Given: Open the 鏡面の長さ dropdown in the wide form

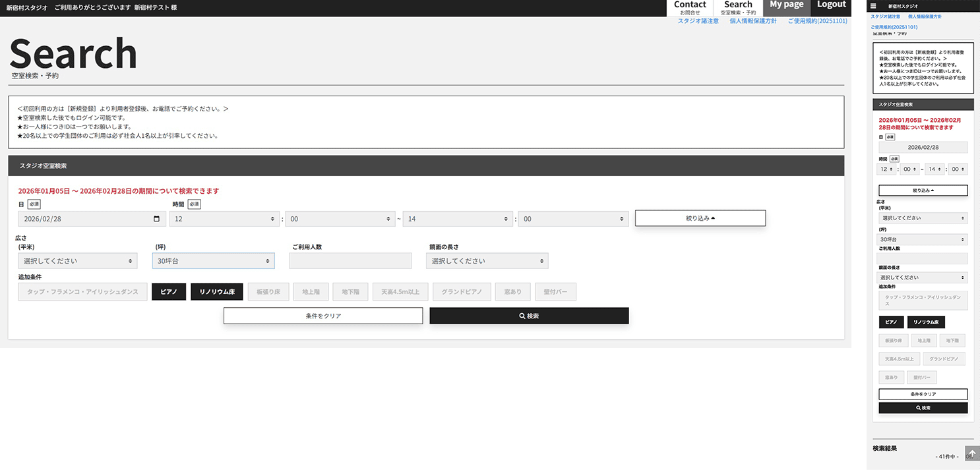Looking at the screenshot, I should click(487, 261).
